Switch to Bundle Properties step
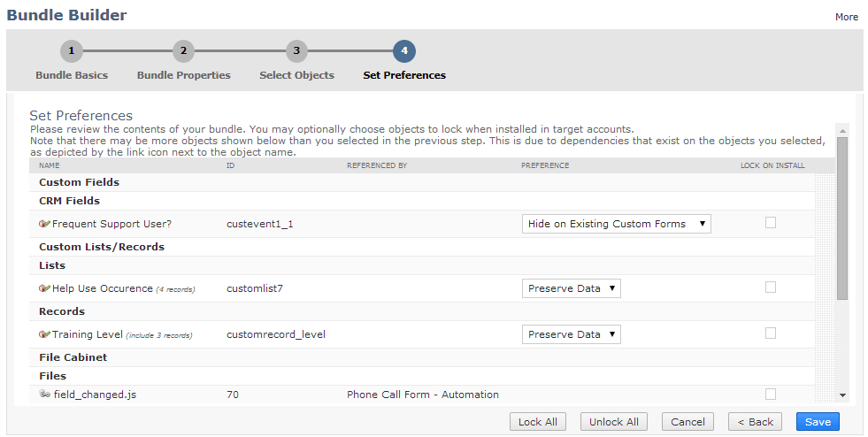 (183, 75)
